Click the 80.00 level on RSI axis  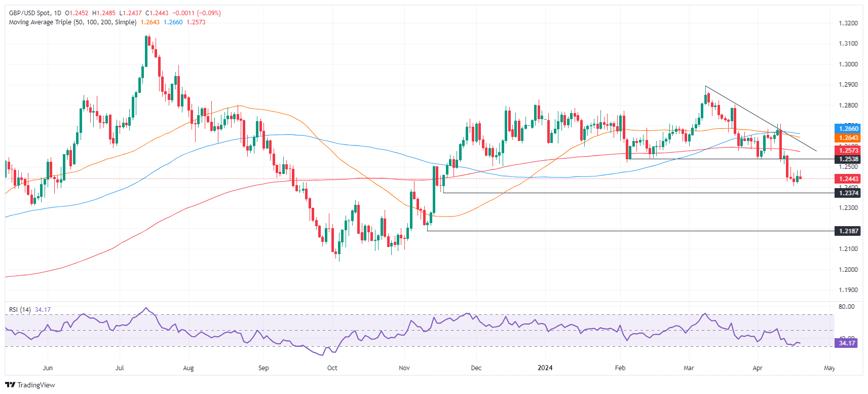click(847, 307)
